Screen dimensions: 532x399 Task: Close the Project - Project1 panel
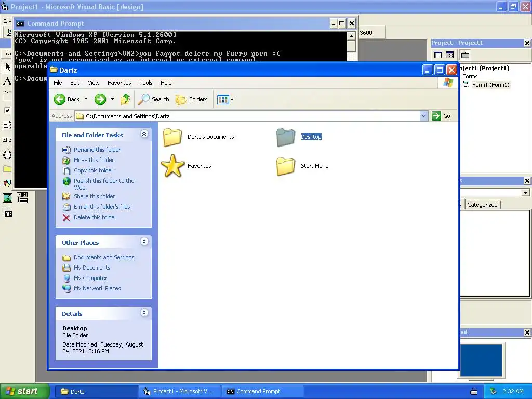pyautogui.click(x=527, y=43)
